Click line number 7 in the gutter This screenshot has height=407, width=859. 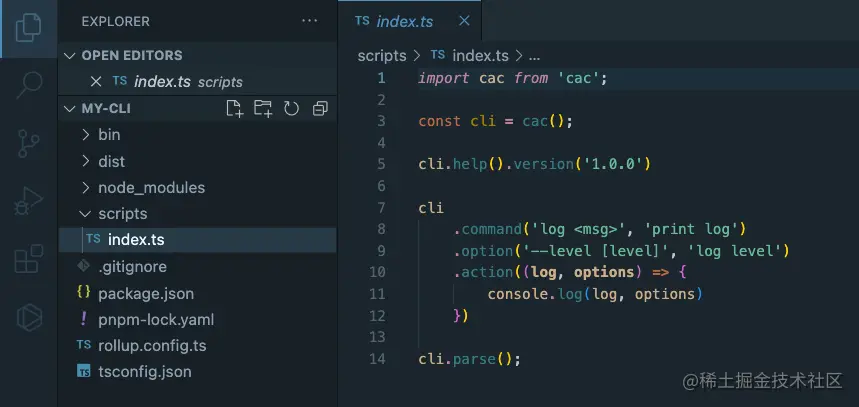[381, 208]
